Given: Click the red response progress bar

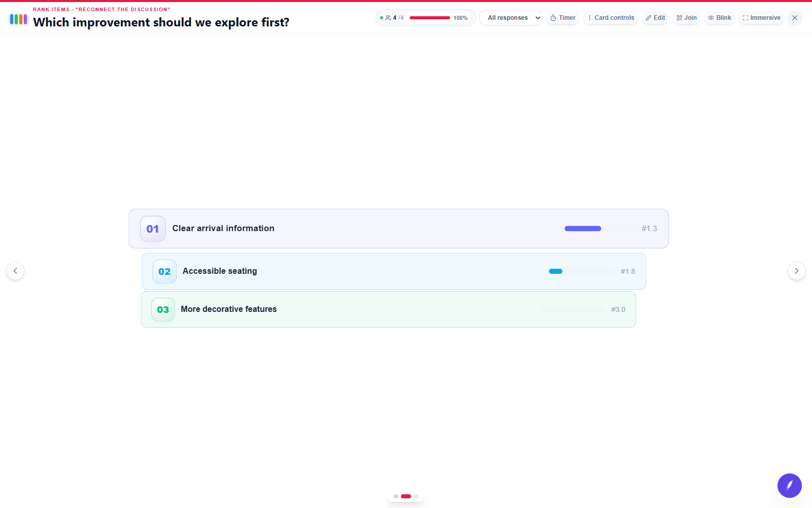Looking at the screenshot, I should [429, 18].
